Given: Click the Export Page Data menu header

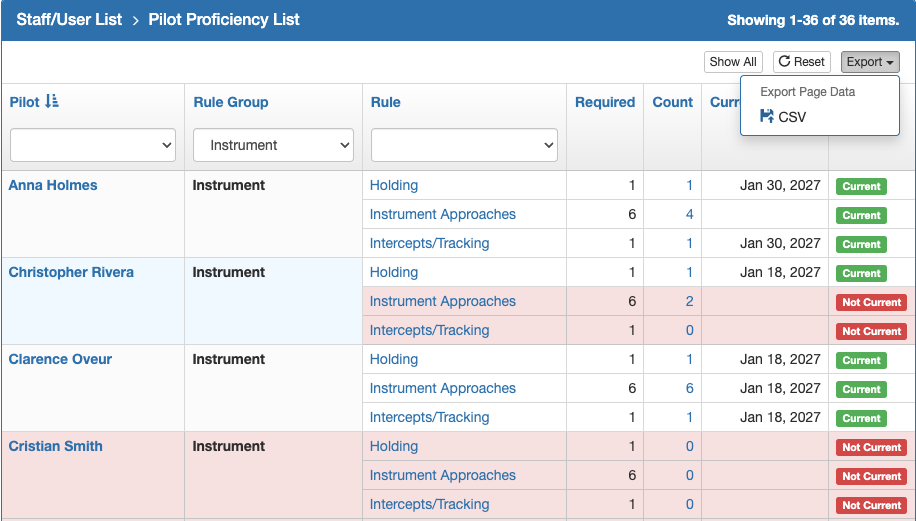Looking at the screenshot, I should 807,92.
